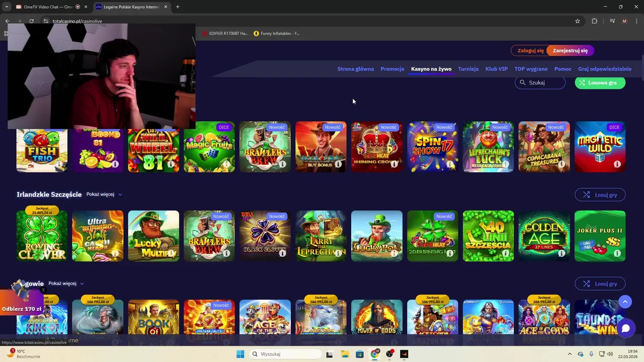Click Losuj gry for Irlandzkie Szczęście

tap(600, 195)
